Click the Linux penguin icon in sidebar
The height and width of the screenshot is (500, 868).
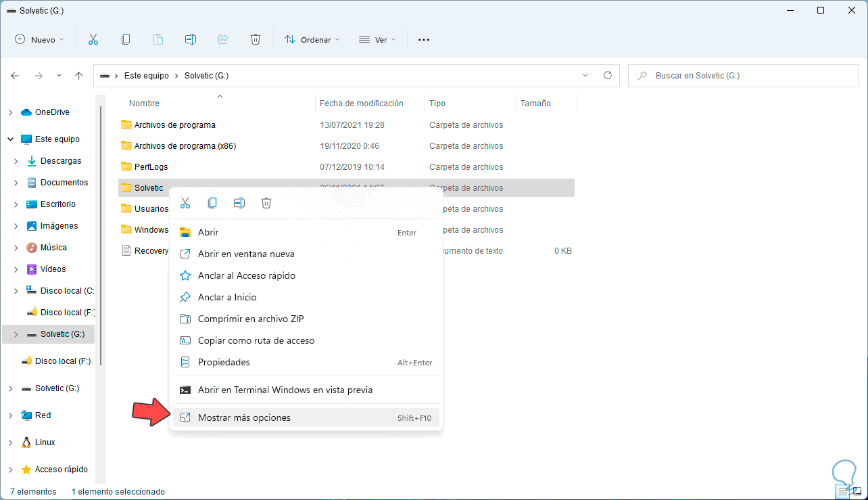(x=26, y=442)
